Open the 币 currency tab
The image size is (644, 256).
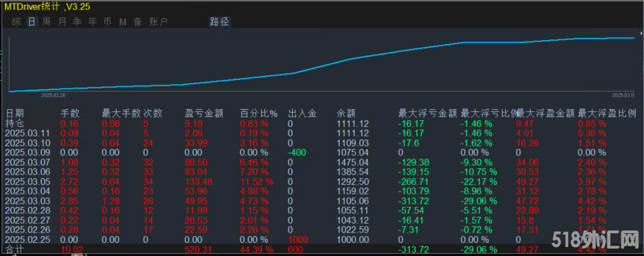(107, 22)
